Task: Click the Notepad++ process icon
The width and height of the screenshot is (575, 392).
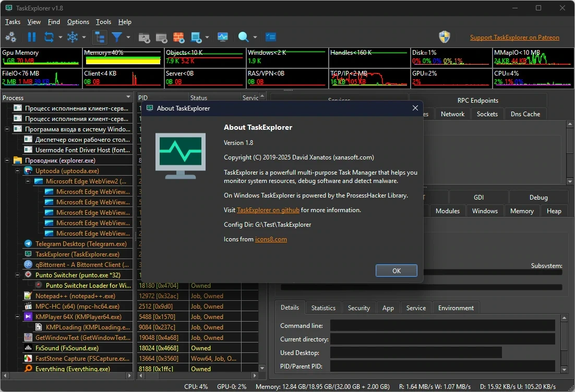Action: [x=28, y=296]
